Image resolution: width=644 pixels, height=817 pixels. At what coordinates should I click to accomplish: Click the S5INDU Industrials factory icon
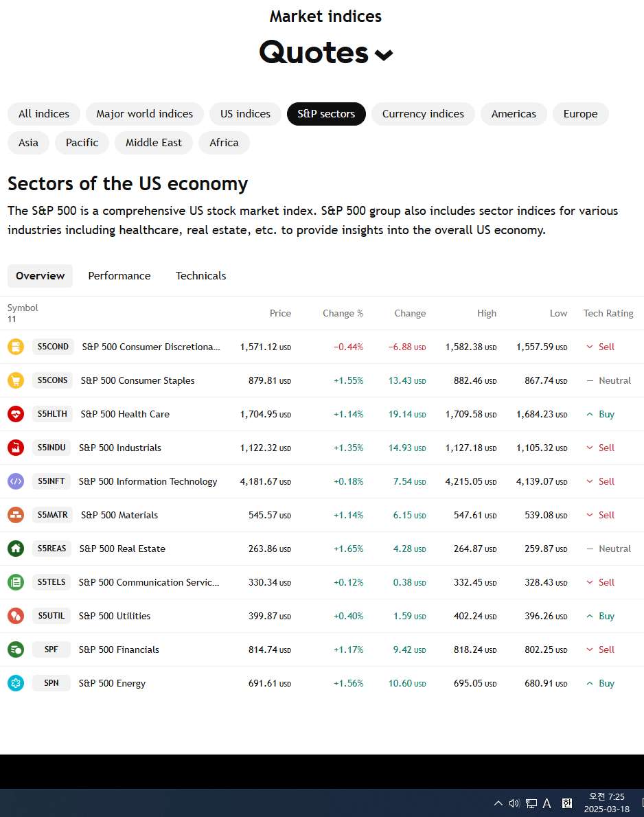coord(16,448)
